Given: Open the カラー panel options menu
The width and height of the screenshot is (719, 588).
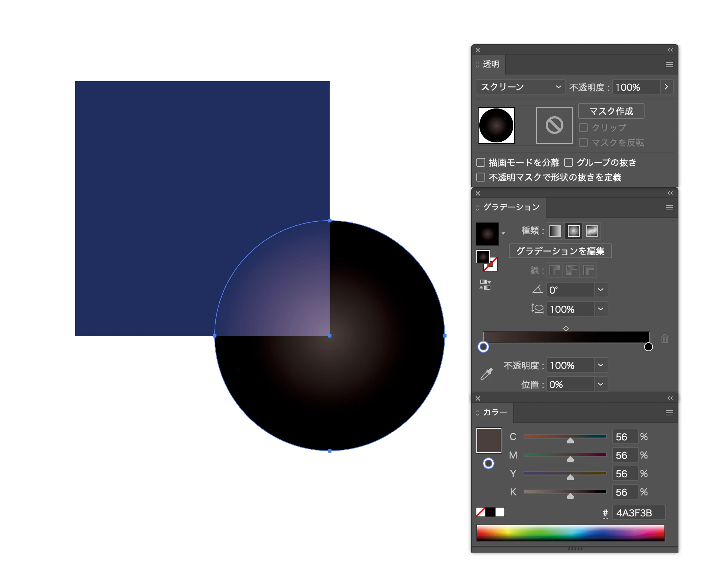Looking at the screenshot, I should coord(670,413).
